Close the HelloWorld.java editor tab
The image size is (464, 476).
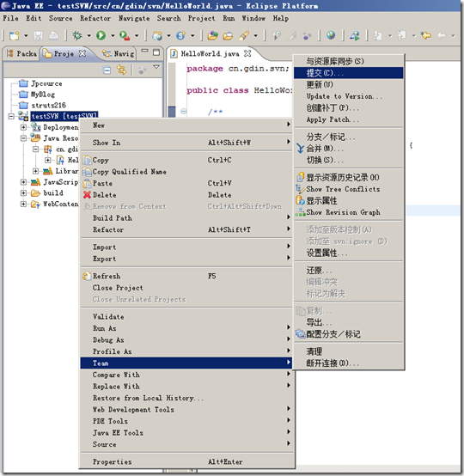coord(247,53)
